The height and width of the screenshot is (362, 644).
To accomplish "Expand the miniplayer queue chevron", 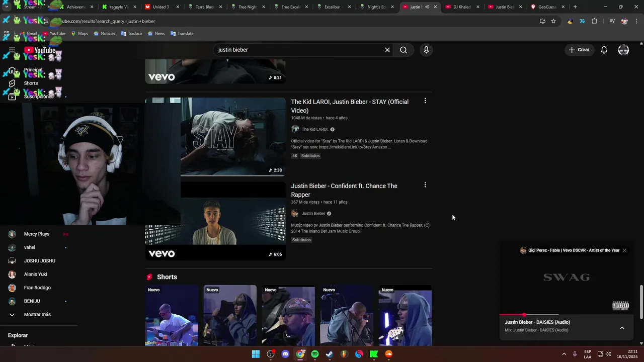I will pos(622,328).
